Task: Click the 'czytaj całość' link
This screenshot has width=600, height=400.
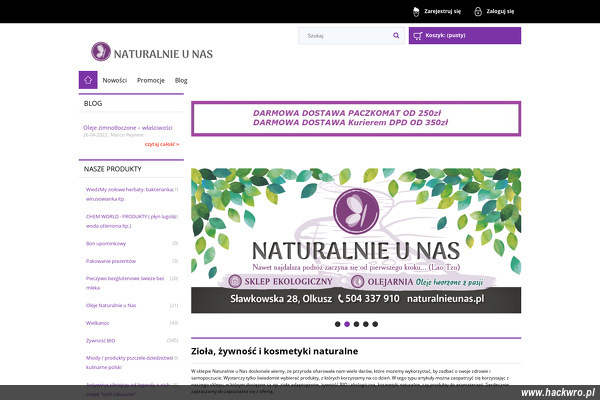Action: (x=162, y=144)
